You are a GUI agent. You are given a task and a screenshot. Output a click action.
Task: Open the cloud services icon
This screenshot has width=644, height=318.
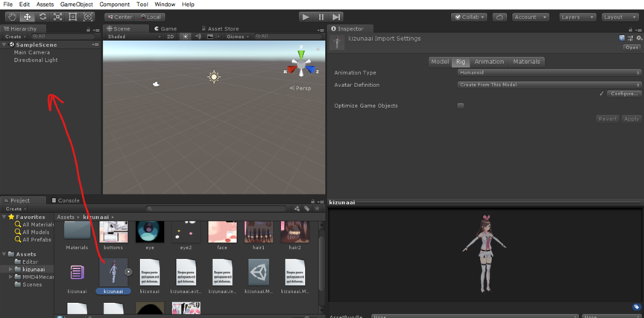click(499, 16)
